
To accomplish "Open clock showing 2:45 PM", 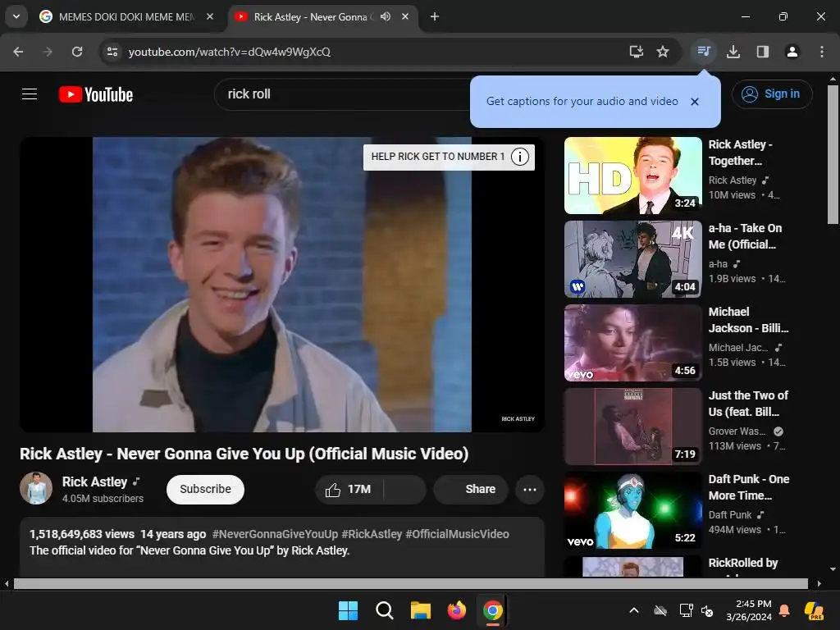I will 749,610.
